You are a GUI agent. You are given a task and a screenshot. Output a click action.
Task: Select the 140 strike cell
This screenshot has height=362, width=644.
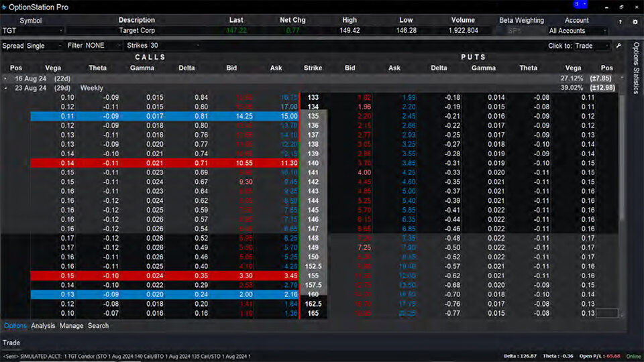pos(313,163)
